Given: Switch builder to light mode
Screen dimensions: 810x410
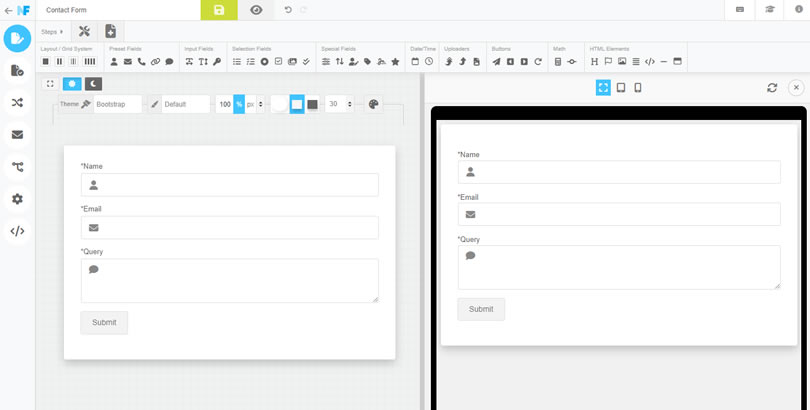Looking at the screenshot, I should [72, 84].
